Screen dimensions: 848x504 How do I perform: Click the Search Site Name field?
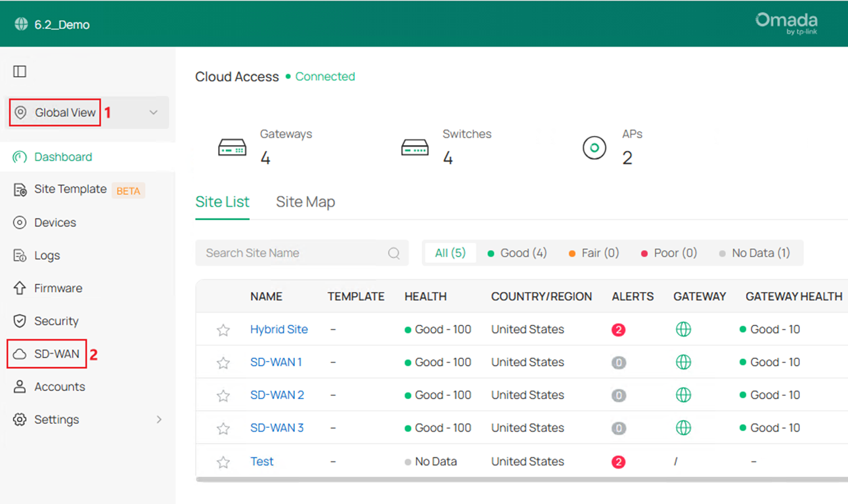(x=289, y=253)
